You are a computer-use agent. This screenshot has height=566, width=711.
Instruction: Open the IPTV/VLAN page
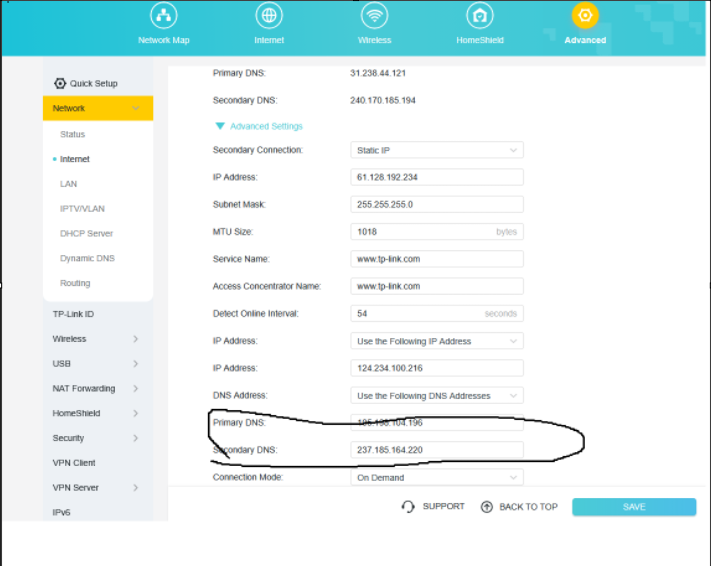(x=82, y=209)
